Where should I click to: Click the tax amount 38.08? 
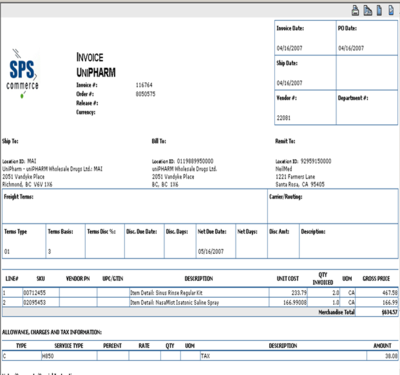(391, 356)
